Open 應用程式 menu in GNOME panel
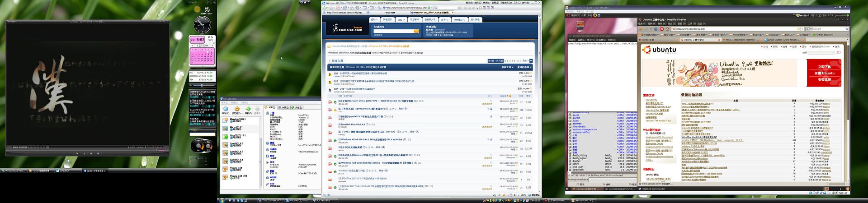Image resolution: width=868 pixels, height=203 pixels. [575, 15]
